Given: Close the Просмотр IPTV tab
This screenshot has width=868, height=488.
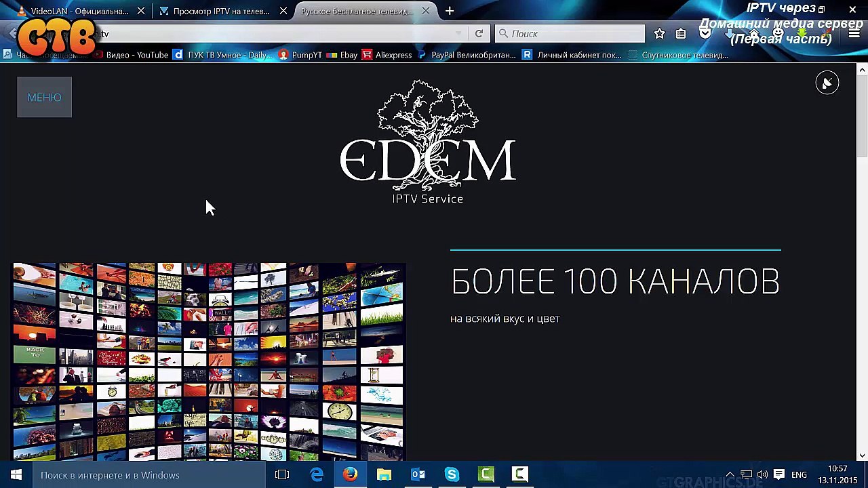Looking at the screenshot, I should 283,12.
